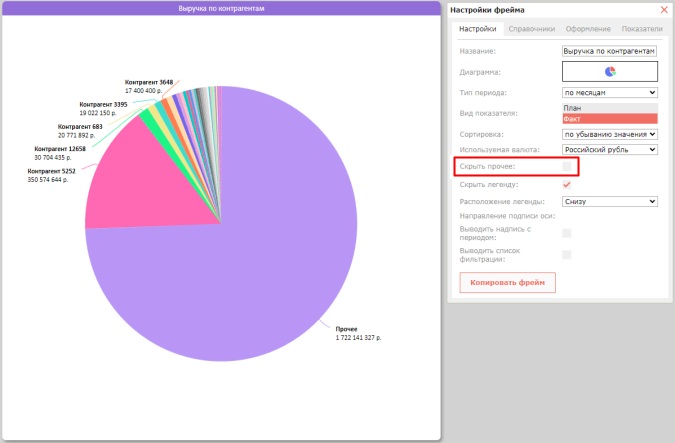
Task: Select План in Вид показателя list
Action: coord(610,108)
